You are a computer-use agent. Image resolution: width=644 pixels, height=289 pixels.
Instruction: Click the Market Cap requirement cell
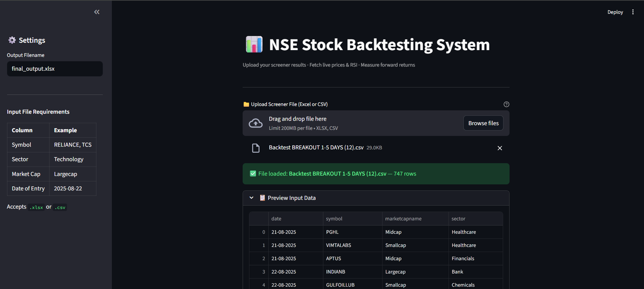pos(28,174)
